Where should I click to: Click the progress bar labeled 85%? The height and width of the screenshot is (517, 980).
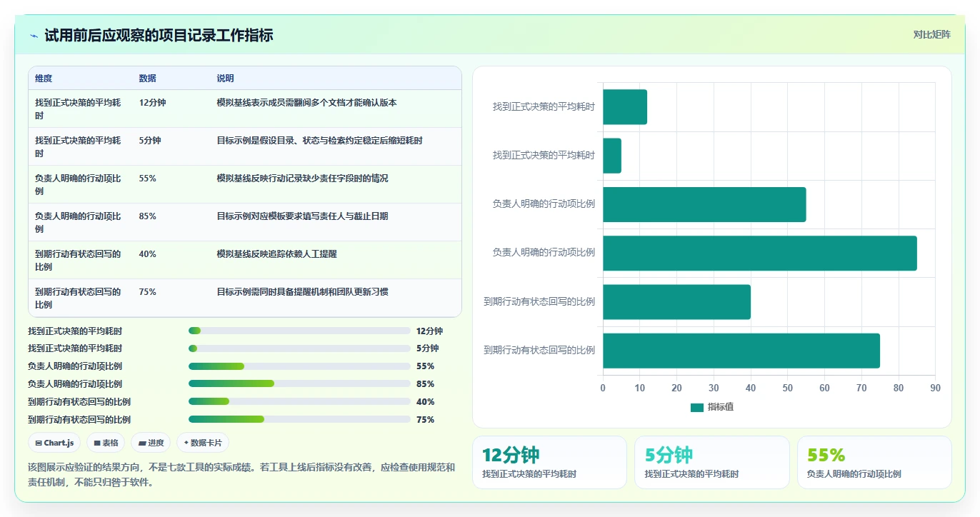(299, 384)
